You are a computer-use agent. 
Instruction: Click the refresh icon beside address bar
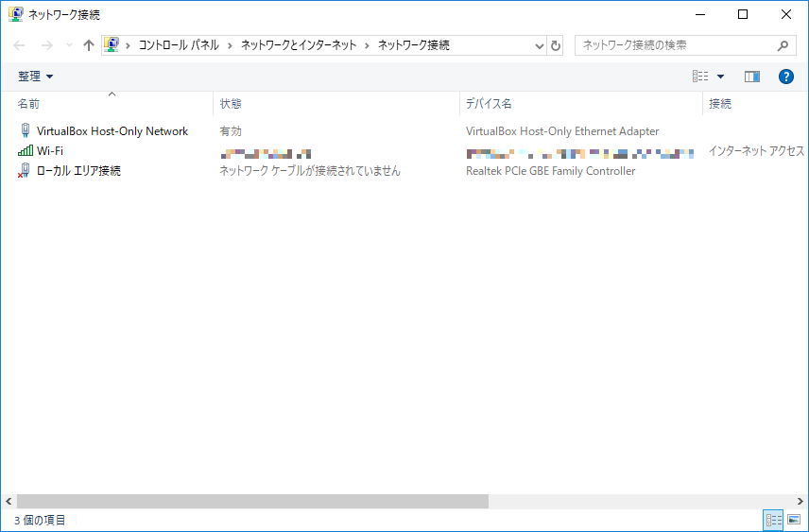click(556, 45)
